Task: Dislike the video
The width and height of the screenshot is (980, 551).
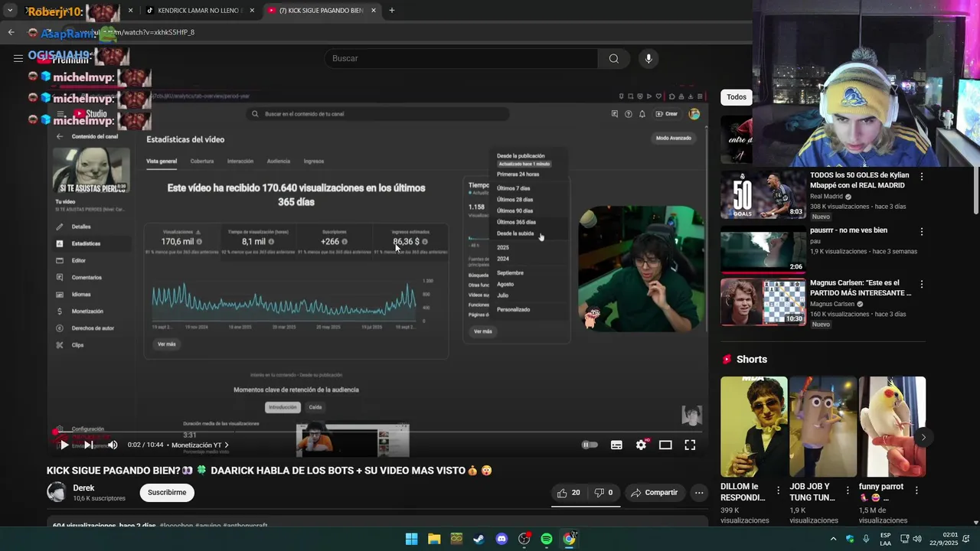Action: (x=604, y=493)
